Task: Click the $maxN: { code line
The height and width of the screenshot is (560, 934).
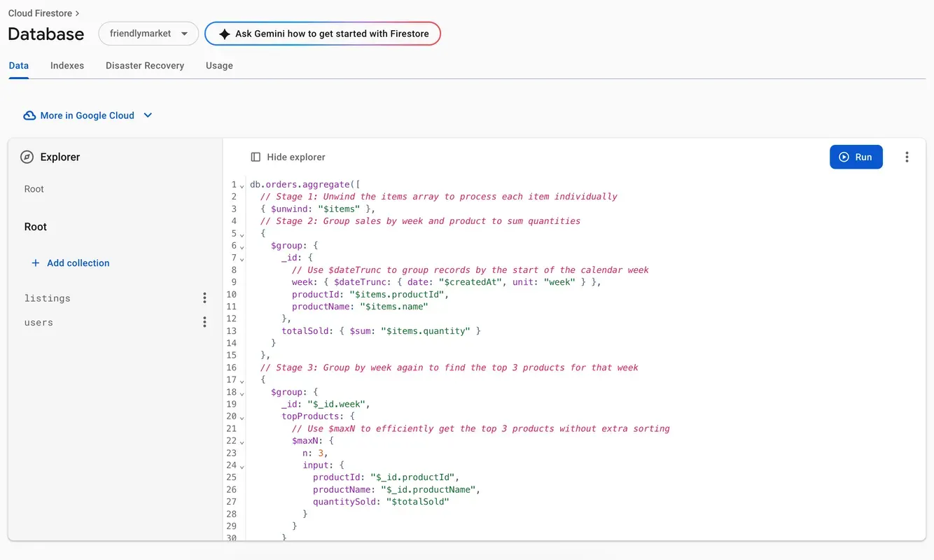Action: pos(313,441)
